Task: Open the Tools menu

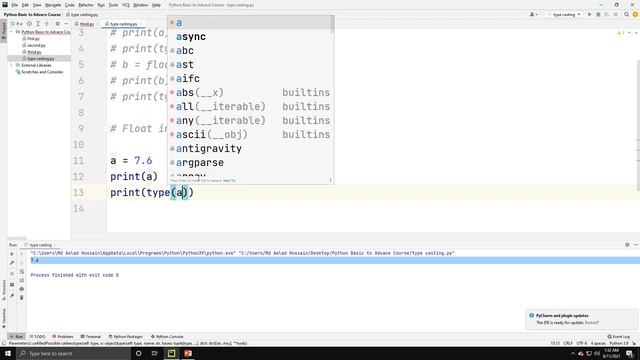Action: [113, 5]
